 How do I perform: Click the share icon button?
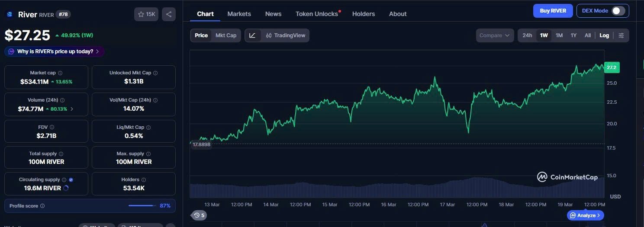point(169,14)
